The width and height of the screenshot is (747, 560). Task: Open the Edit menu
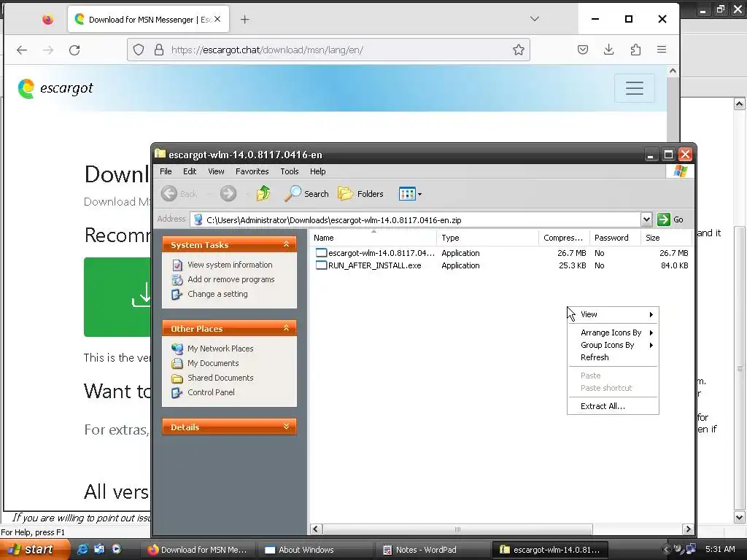click(190, 171)
